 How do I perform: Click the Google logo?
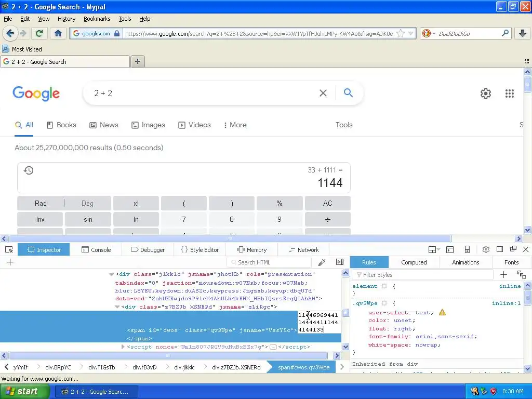click(36, 94)
